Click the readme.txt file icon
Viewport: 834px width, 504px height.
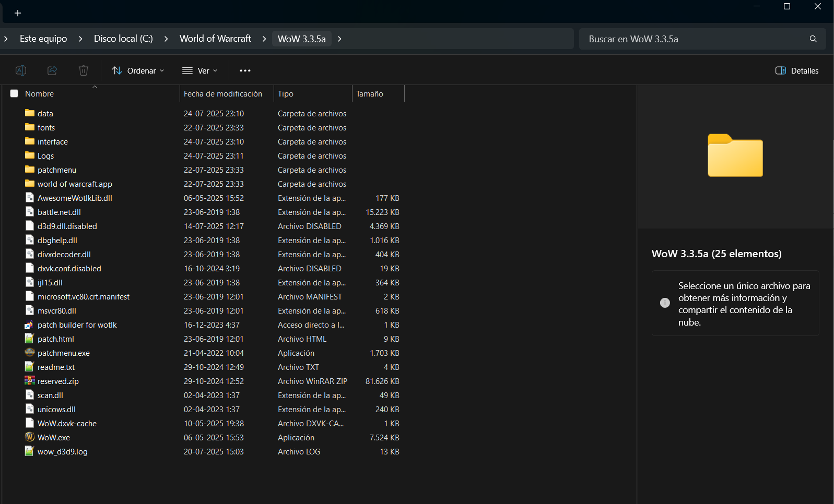click(x=30, y=366)
